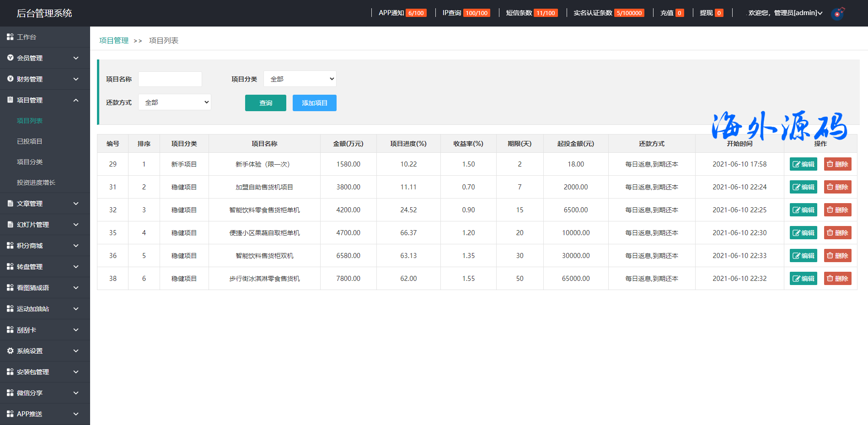This screenshot has width=868, height=425.
Task: Open the 管理员[admin] user dropdown
Action: (x=785, y=13)
